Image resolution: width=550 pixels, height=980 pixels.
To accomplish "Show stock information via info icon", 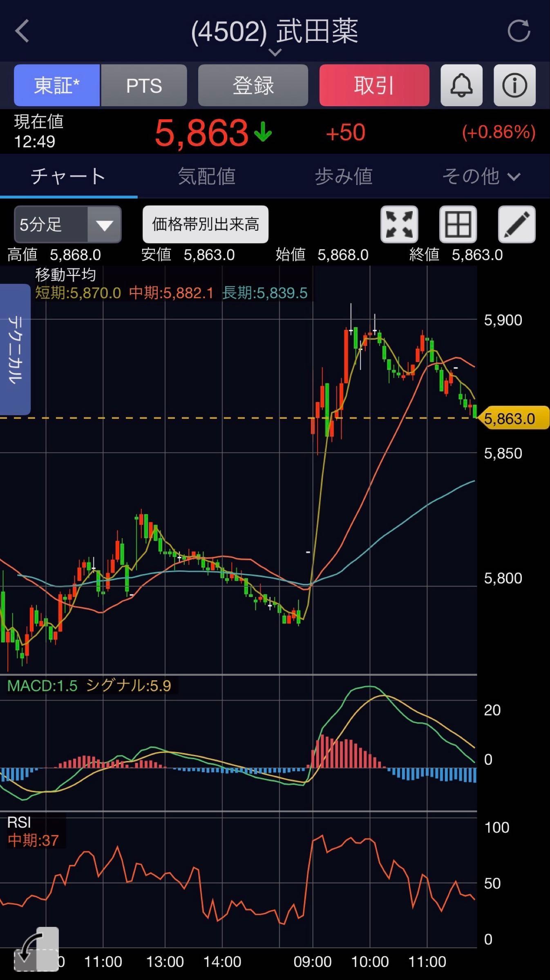I will click(x=514, y=85).
